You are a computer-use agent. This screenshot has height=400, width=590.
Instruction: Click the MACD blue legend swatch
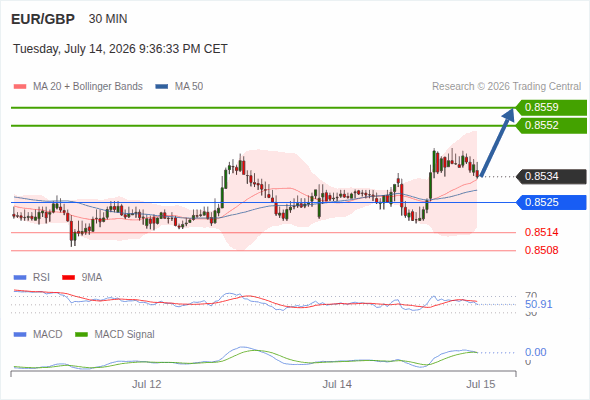point(20,335)
